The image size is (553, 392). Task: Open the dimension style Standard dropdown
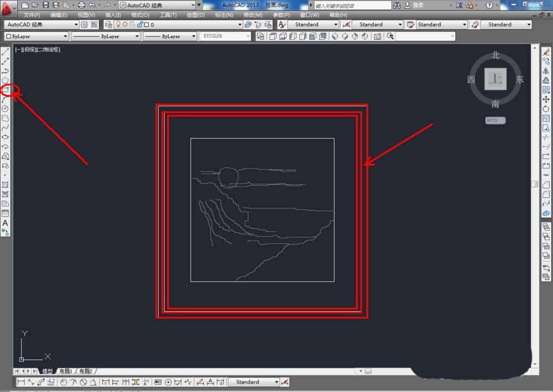400,24
